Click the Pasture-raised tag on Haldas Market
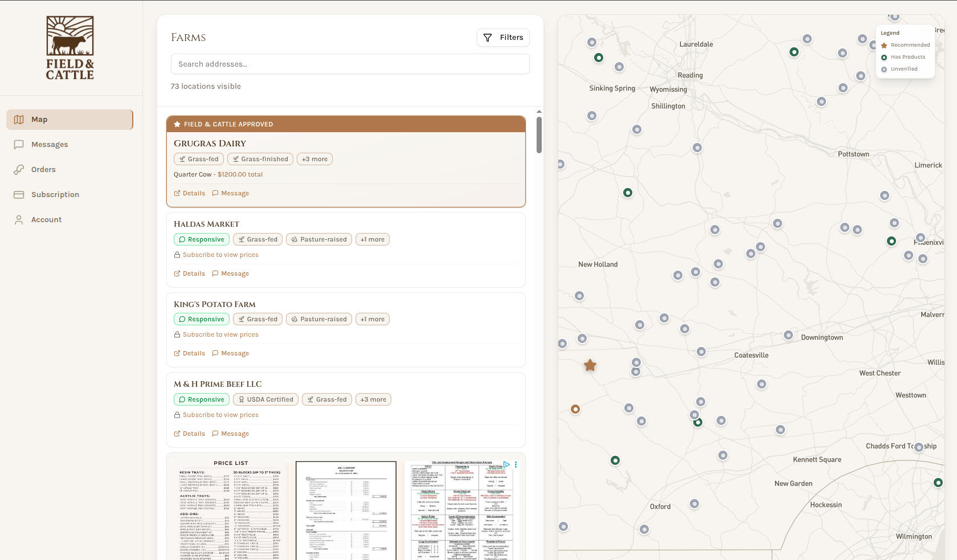The height and width of the screenshot is (560, 957). 319,239
